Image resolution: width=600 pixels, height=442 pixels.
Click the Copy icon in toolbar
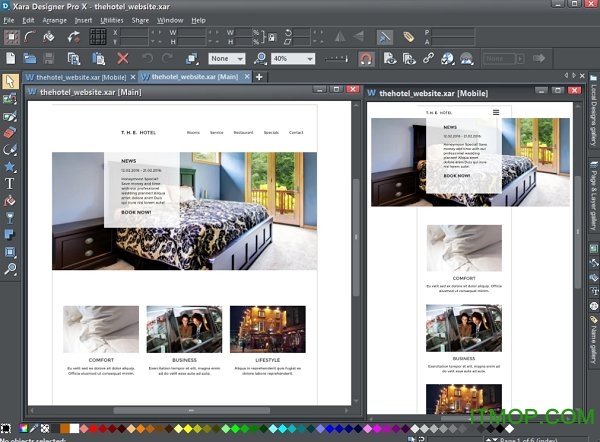pos(73,59)
